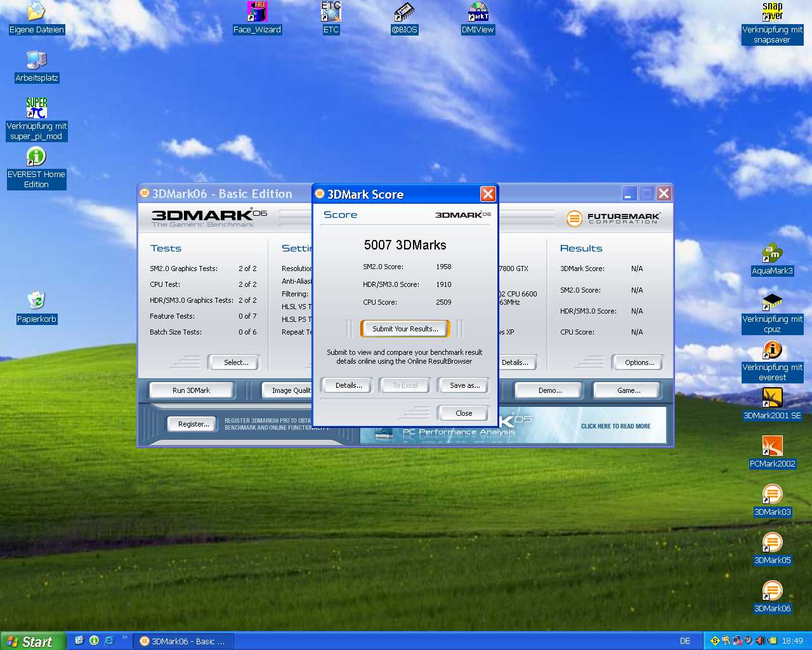Click the volume icon in system tray
This screenshot has width=812, height=650.
tap(760, 641)
